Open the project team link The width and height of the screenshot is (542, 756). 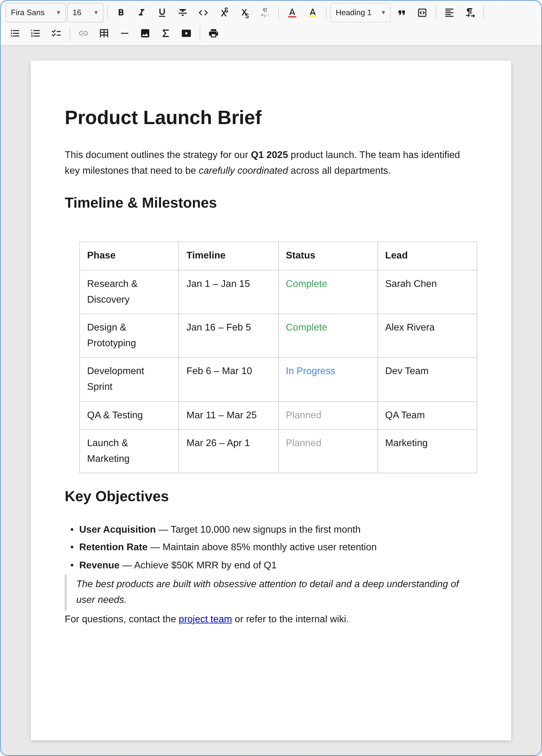[205, 619]
